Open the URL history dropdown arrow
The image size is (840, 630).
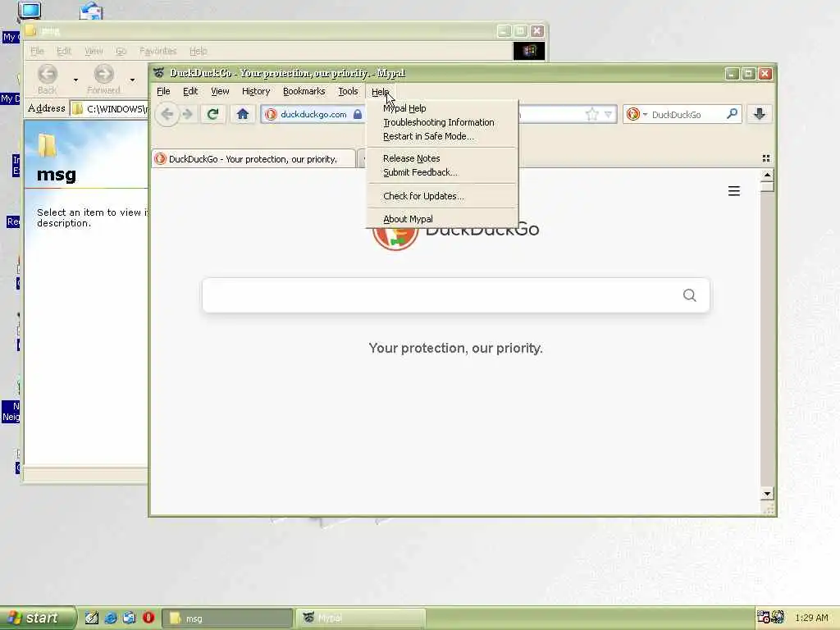point(608,114)
